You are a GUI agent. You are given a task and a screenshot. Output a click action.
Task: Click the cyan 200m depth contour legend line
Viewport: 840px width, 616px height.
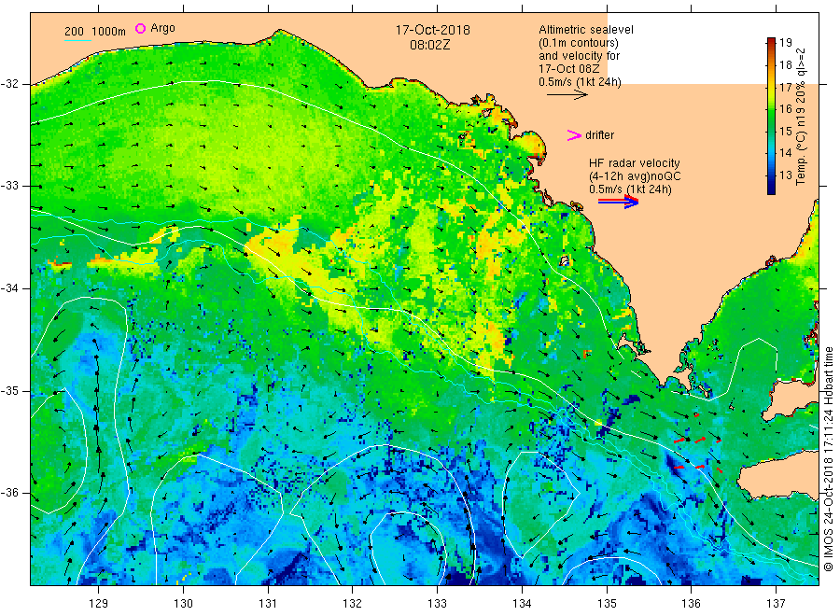77,40
